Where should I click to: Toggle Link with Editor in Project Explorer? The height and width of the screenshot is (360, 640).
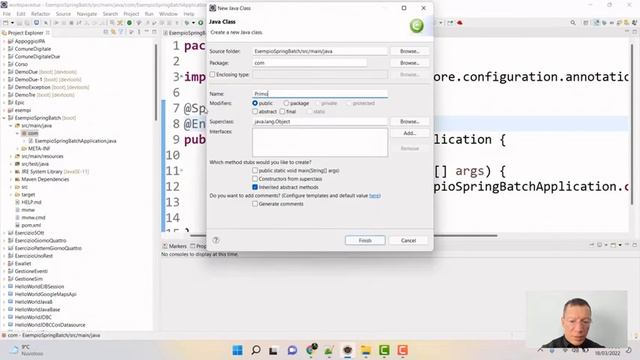click(113, 32)
